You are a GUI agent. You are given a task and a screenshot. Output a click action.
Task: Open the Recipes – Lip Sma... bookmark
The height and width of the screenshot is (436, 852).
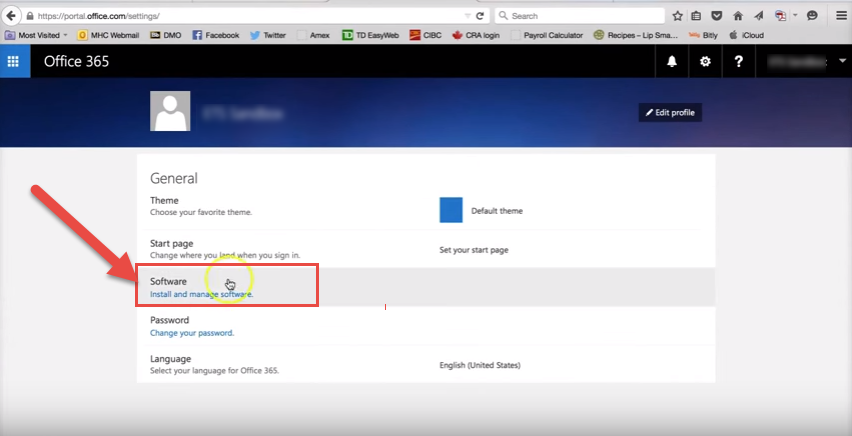click(636, 35)
